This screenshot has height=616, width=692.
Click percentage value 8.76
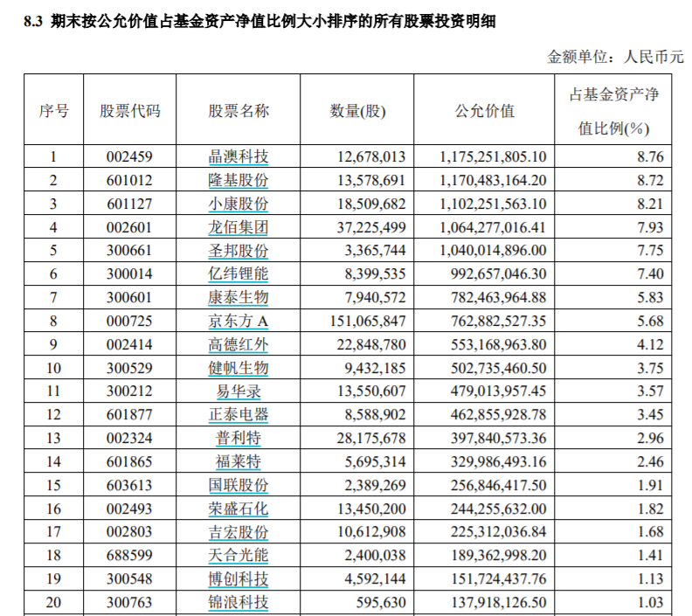tap(650, 156)
